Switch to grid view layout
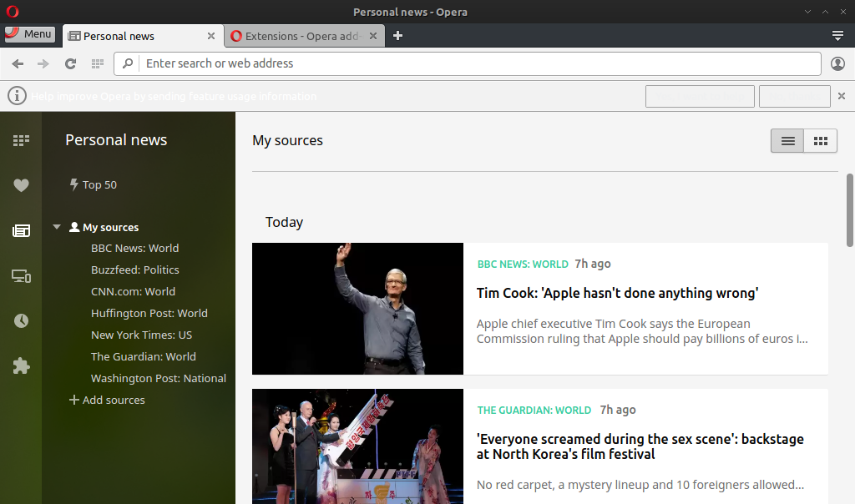 pyautogui.click(x=821, y=141)
